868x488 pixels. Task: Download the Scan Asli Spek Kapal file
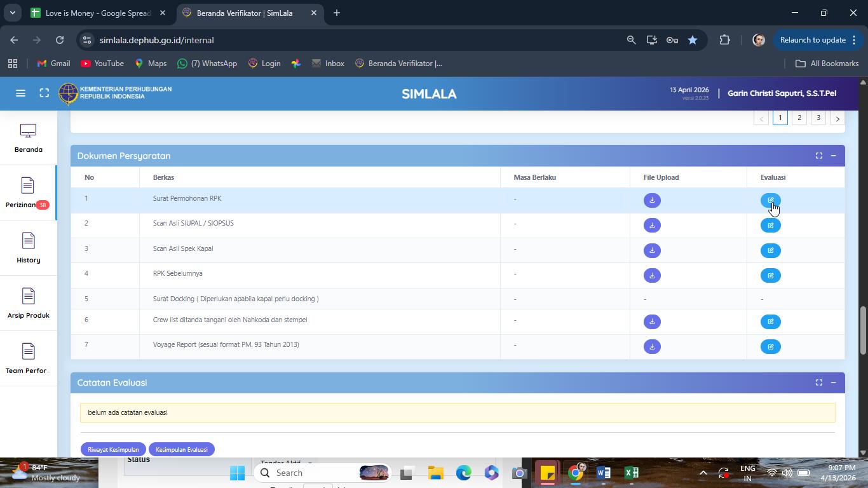pyautogui.click(x=652, y=250)
